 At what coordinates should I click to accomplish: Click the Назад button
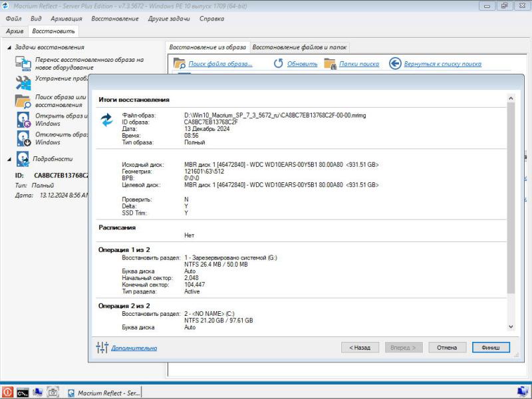[x=360, y=347]
